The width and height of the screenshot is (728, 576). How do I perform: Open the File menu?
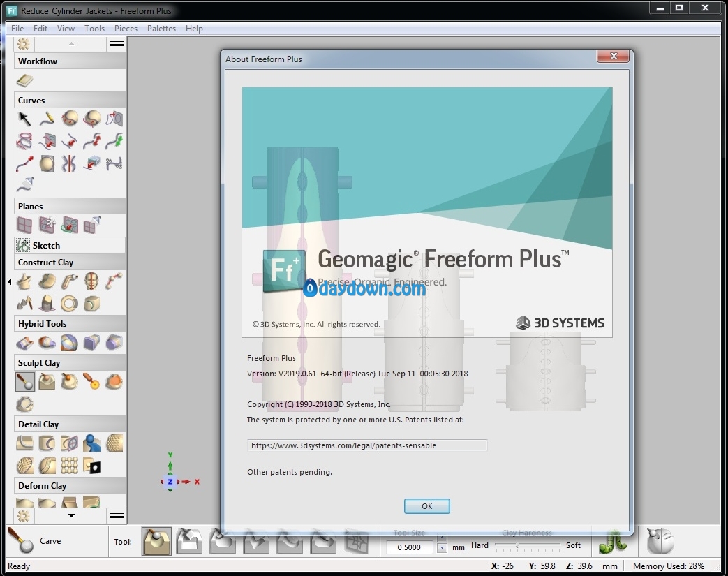(x=17, y=29)
